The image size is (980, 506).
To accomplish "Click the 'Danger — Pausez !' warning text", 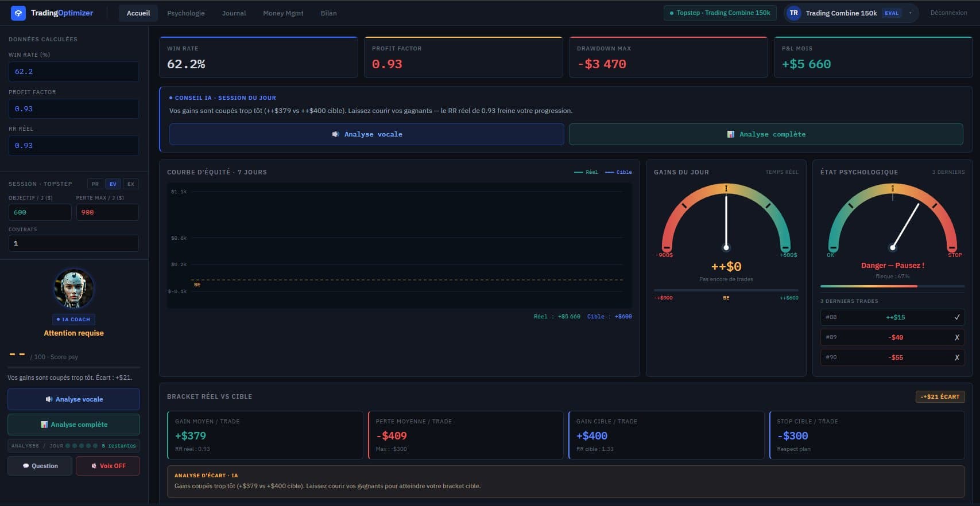I will (x=893, y=266).
